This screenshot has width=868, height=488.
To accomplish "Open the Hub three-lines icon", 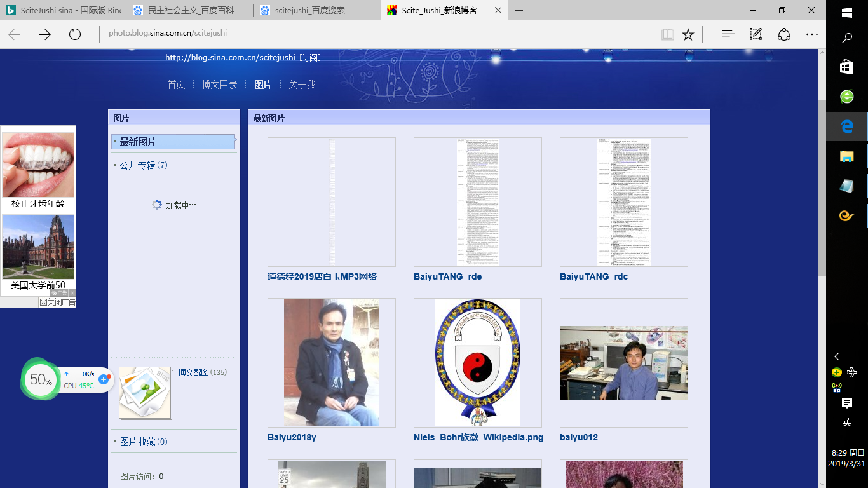I will (728, 35).
